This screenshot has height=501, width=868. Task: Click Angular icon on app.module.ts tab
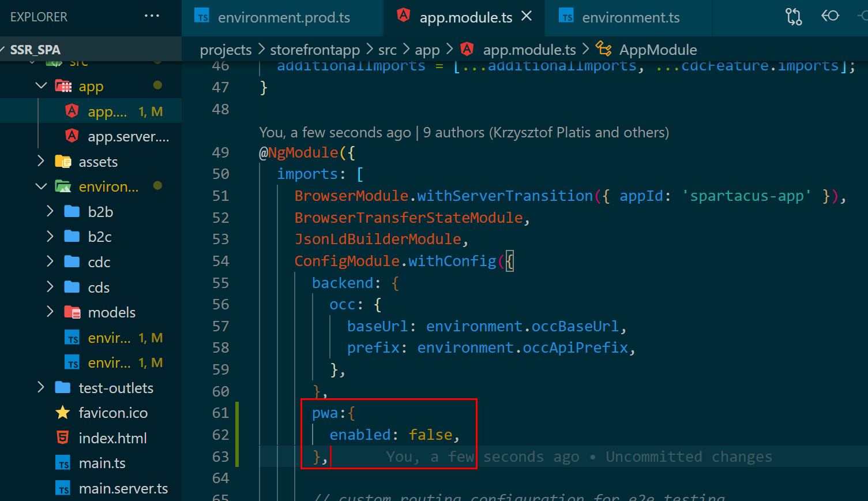[x=404, y=16]
